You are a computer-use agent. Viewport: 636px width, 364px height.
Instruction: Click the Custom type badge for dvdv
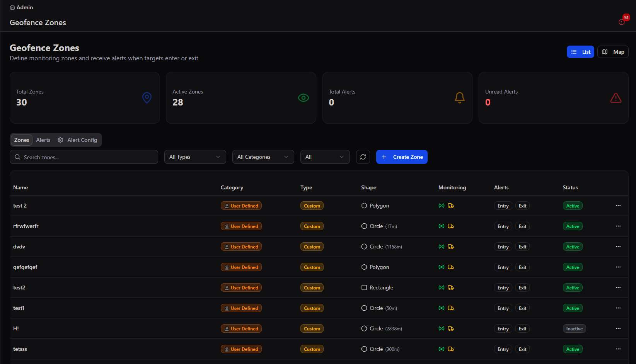(312, 247)
